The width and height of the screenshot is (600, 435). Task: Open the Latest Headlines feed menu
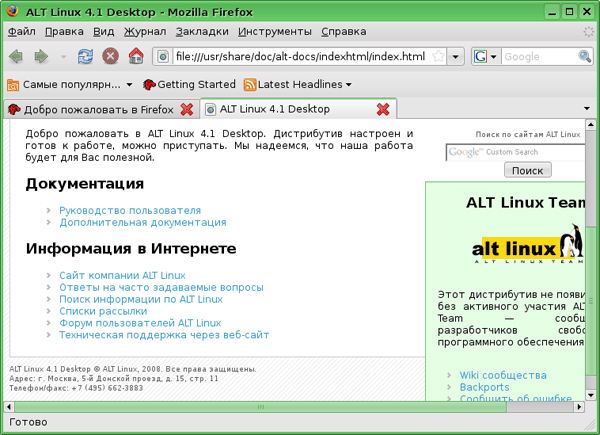(298, 85)
